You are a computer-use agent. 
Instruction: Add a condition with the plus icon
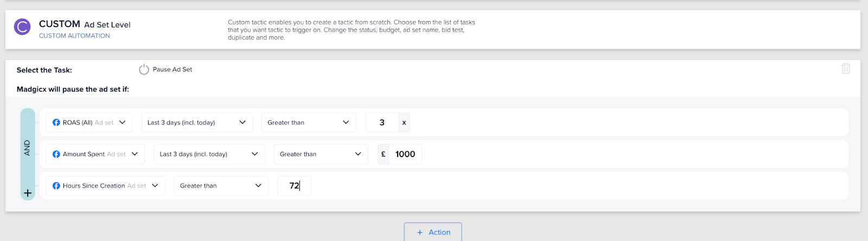pyautogui.click(x=28, y=193)
